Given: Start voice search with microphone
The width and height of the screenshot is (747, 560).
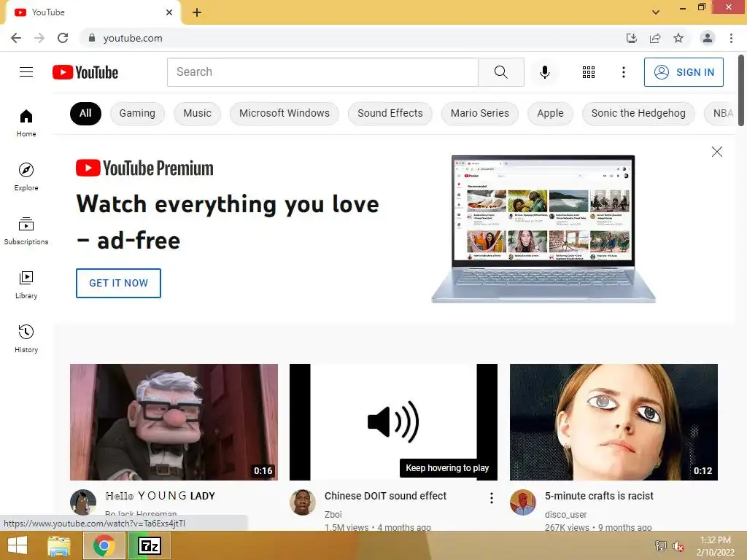Looking at the screenshot, I should [544, 72].
